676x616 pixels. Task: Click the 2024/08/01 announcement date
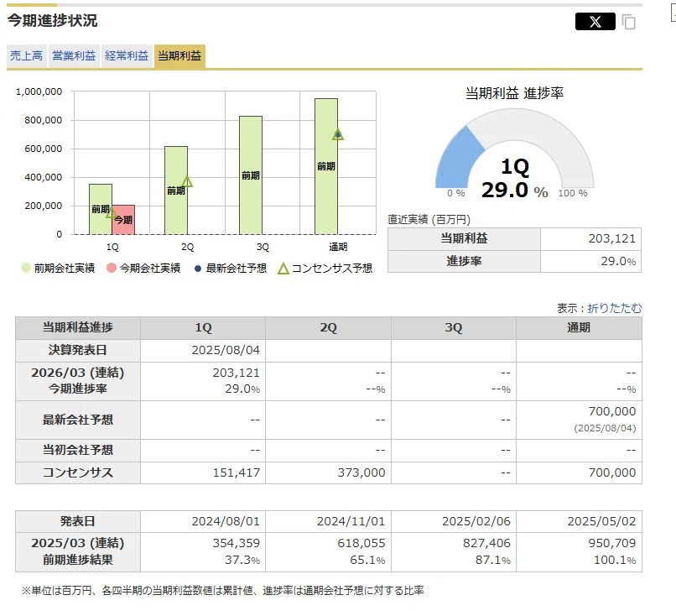point(226,521)
